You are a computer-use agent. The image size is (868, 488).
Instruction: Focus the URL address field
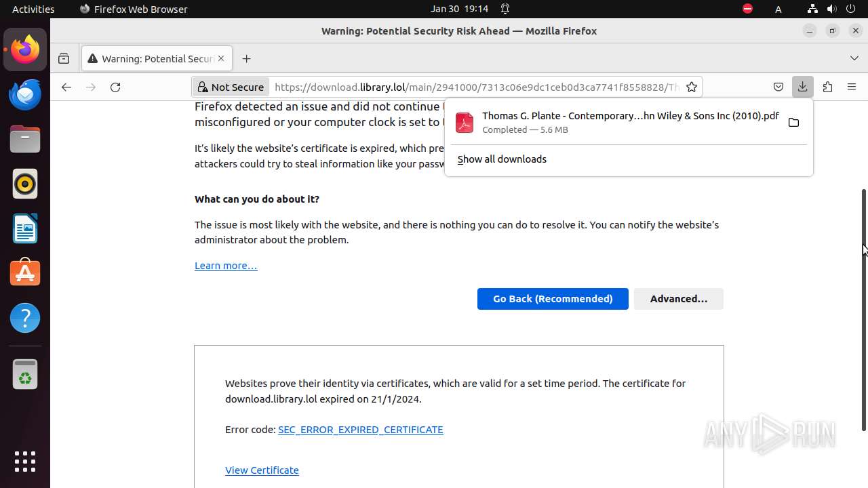(x=476, y=87)
